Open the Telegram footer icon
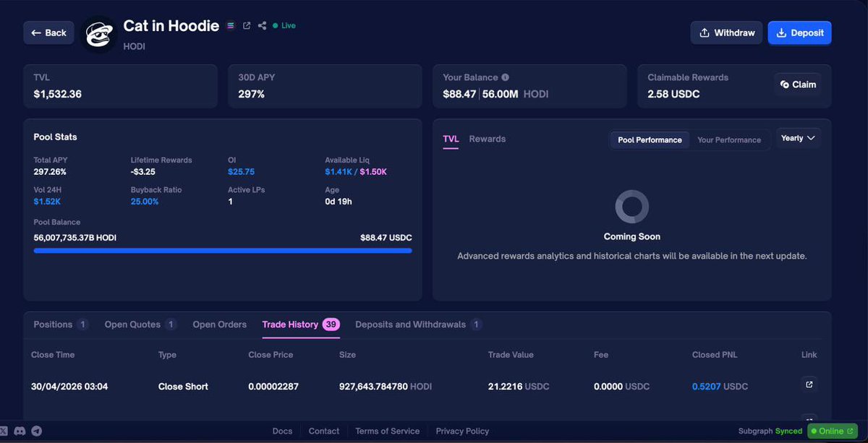The width and height of the screenshot is (868, 443). click(36, 431)
